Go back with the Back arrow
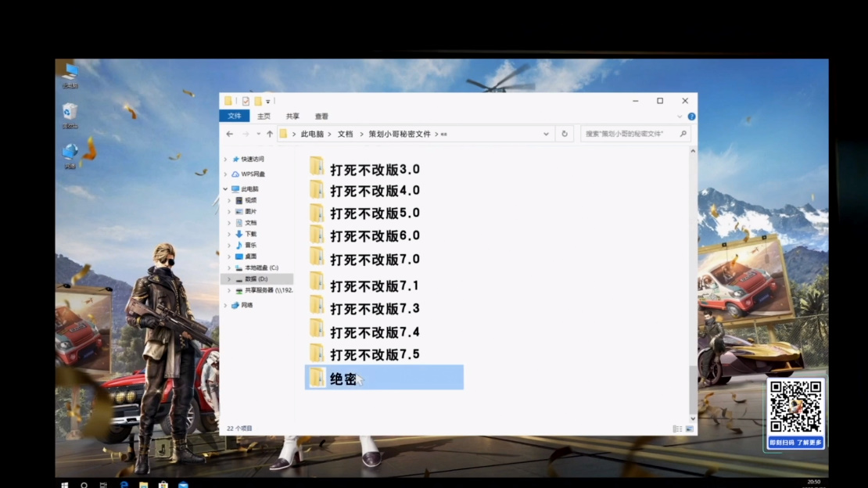This screenshot has height=488, width=868. (x=230, y=134)
